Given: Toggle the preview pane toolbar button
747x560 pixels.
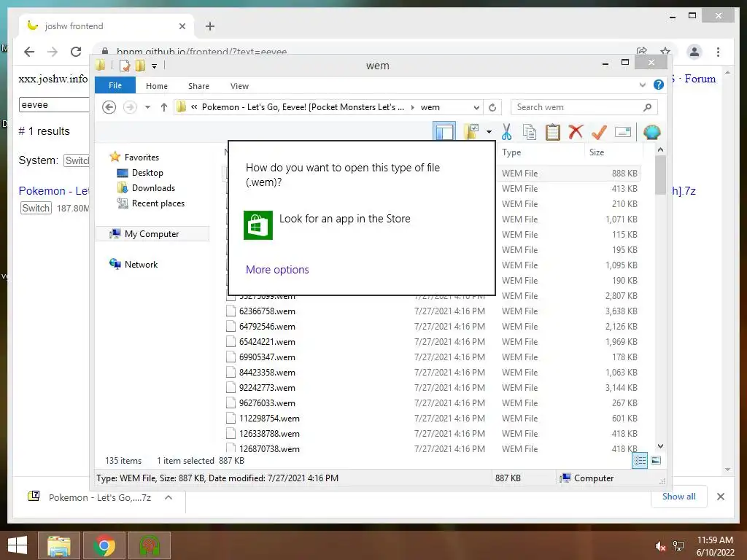Looking at the screenshot, I should (x=444, y=132).
